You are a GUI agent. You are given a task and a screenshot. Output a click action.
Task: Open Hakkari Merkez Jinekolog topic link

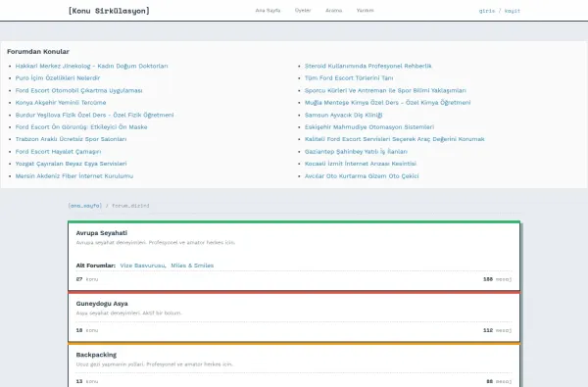pos(91,66)
